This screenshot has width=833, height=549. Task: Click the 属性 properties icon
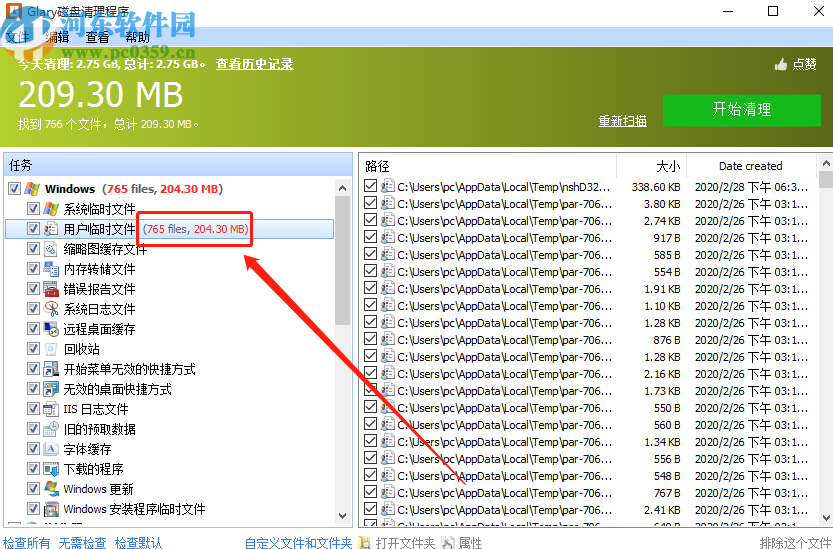click(x=448, y=543)
